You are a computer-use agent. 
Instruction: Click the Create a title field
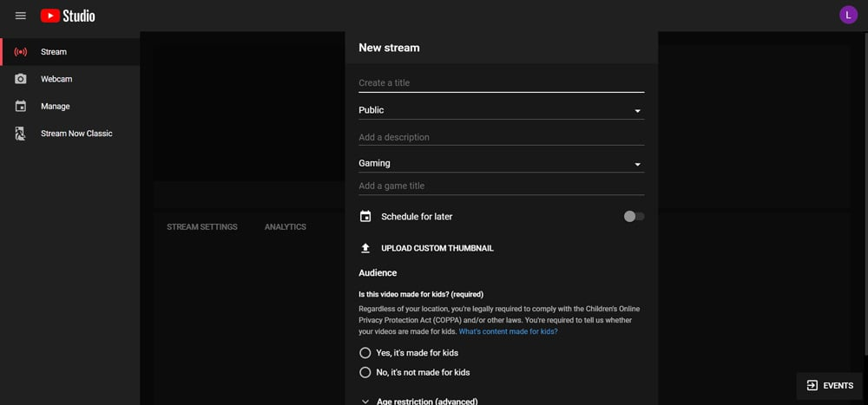(x=501, y=83)
